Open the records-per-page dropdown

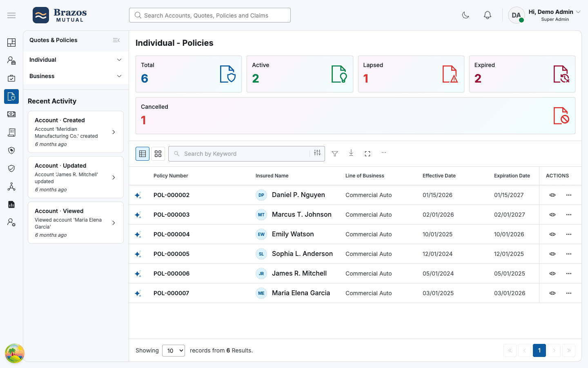click(x=174, y=350)
